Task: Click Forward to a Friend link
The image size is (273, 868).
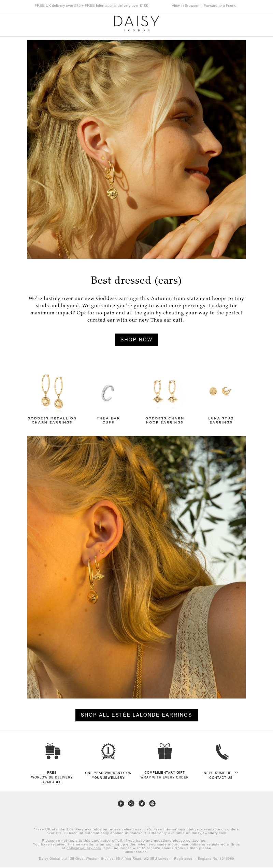Action: click(x=220, y=5)
